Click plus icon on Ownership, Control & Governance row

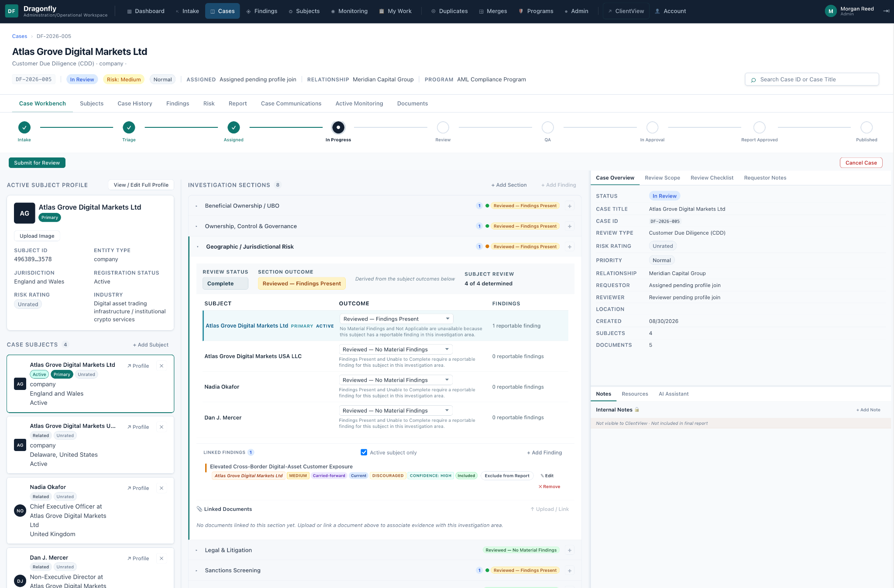click(x=570, y=226)
